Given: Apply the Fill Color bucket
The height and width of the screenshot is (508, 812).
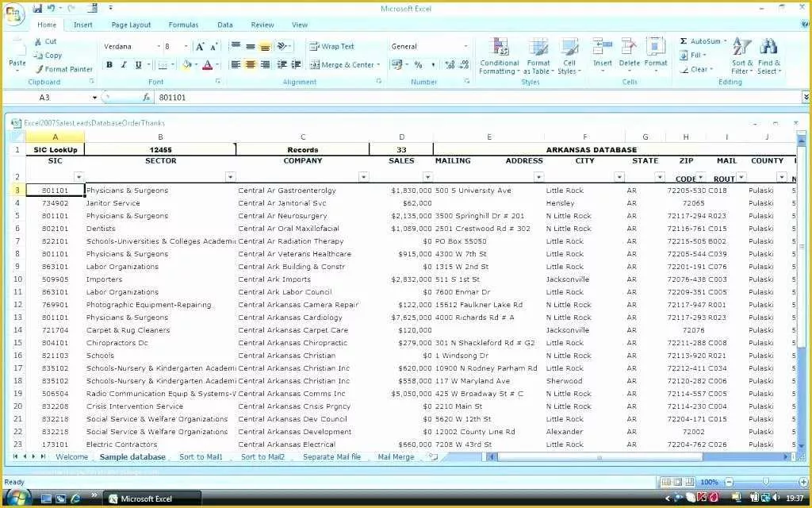Looking at the screenshot, I should [x=187, y=65].
